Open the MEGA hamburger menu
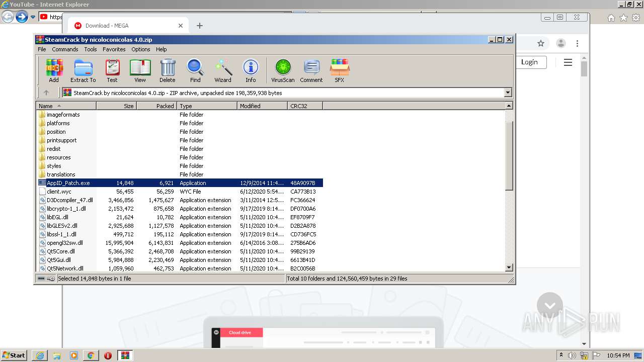644x362 pixels. click(x=568, y=62)
